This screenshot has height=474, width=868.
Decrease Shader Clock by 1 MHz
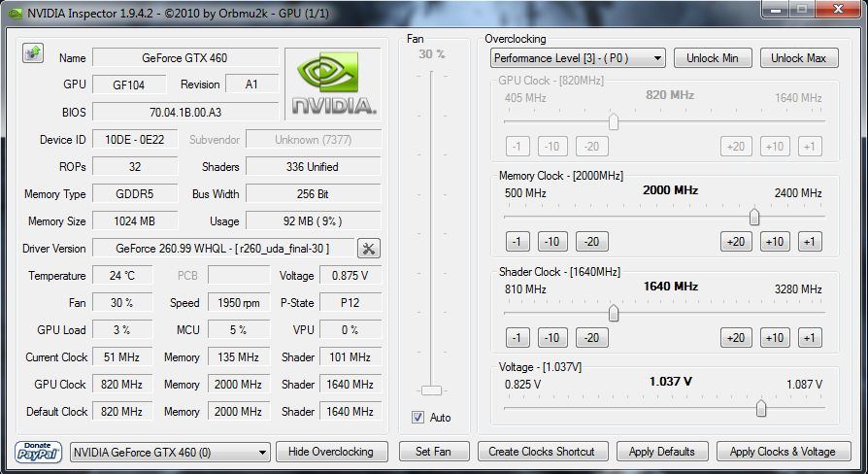pos(517,338)
